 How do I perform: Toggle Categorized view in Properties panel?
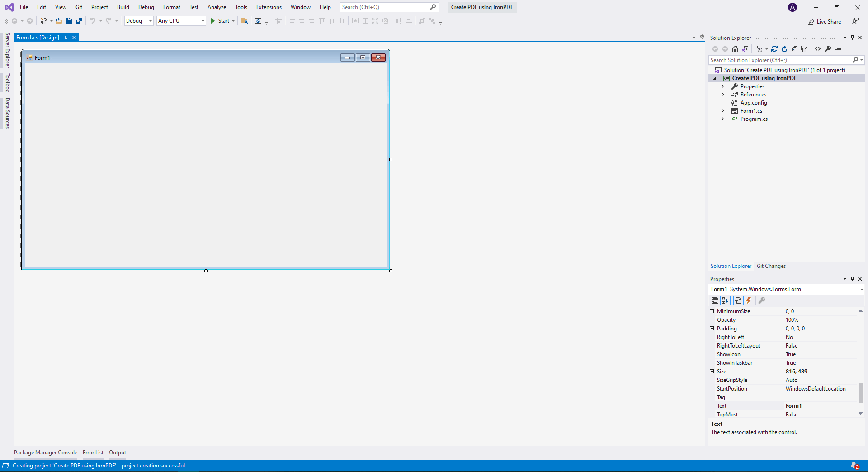pyautogui.click(x=714, y=300)
